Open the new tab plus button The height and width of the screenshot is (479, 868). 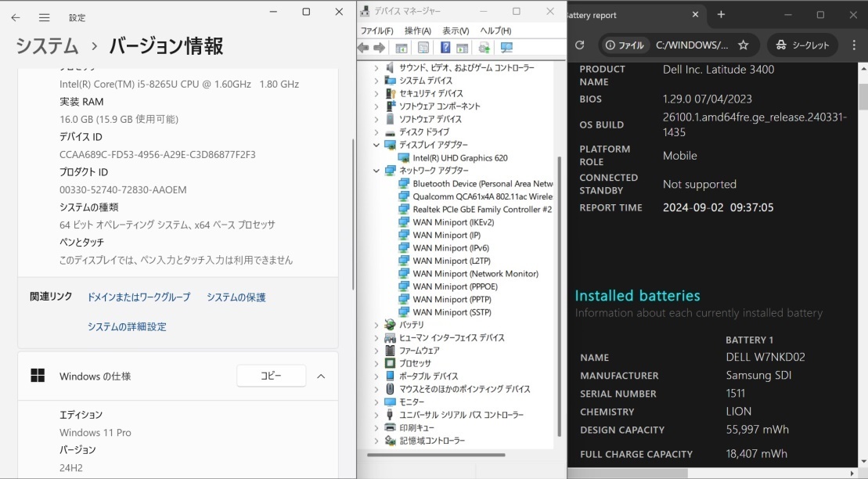721,15
